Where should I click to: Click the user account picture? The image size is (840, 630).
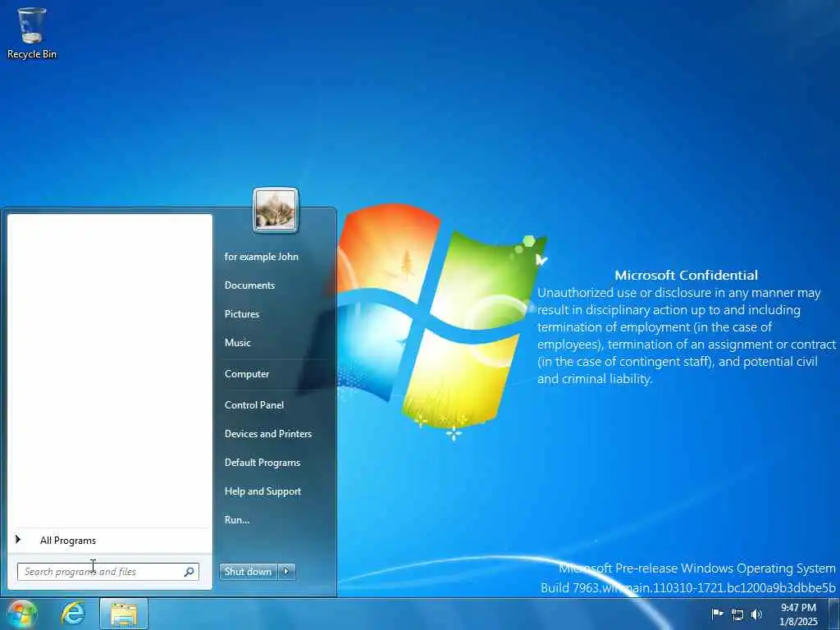click(x=276, y=210)
